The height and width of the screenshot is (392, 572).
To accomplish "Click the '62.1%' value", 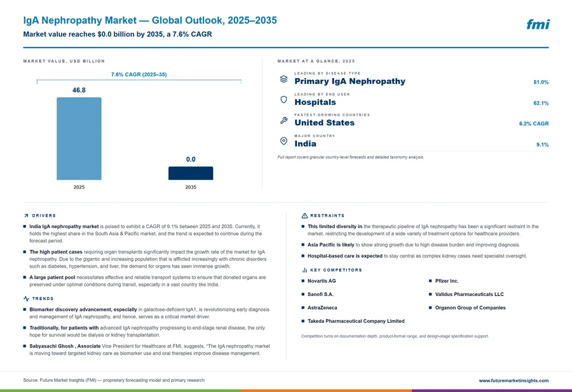I will [541, 103].
